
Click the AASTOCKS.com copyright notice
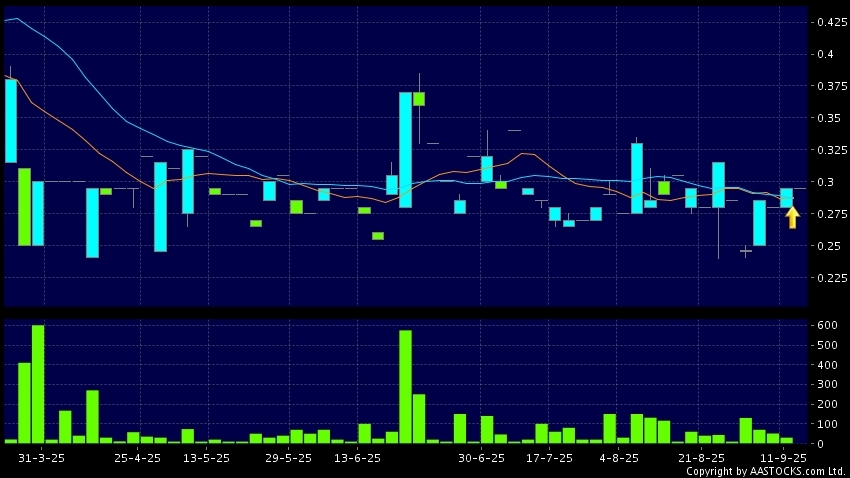766,471
